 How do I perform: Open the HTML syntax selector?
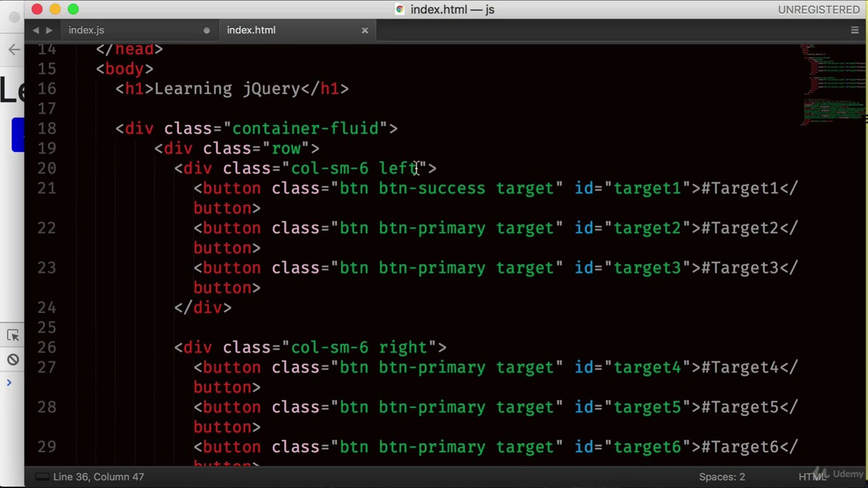click(812, 476)
